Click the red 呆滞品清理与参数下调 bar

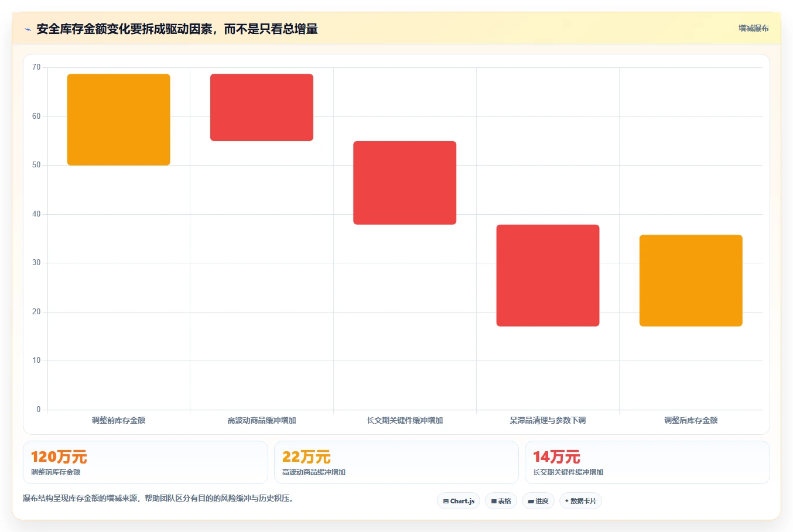tap(548, 275)
